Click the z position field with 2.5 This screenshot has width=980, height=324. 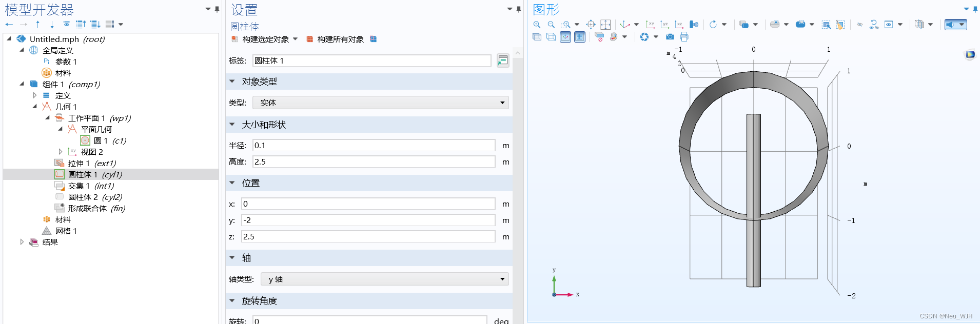(368, 237)
